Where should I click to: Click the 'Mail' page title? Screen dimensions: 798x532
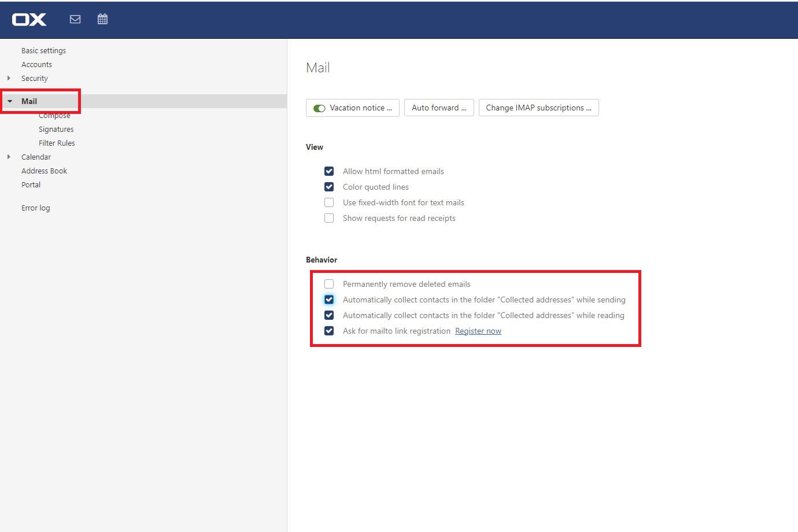(318, 68)
